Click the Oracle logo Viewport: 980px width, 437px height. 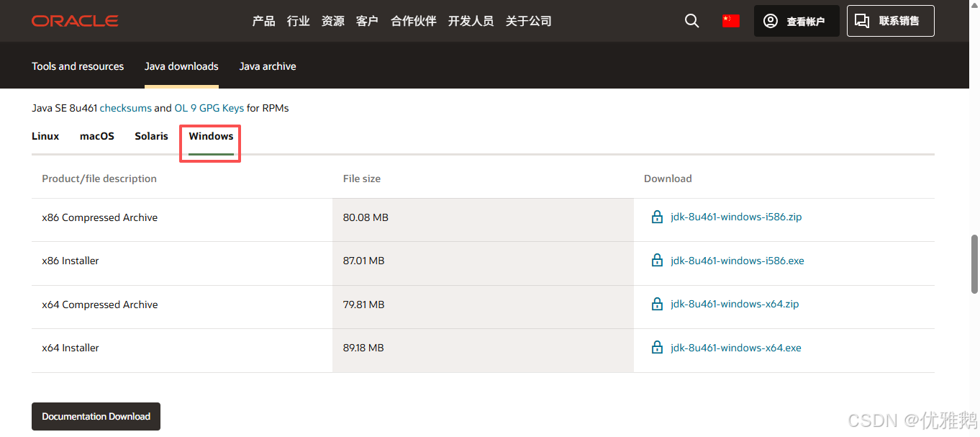click(75, 21)
